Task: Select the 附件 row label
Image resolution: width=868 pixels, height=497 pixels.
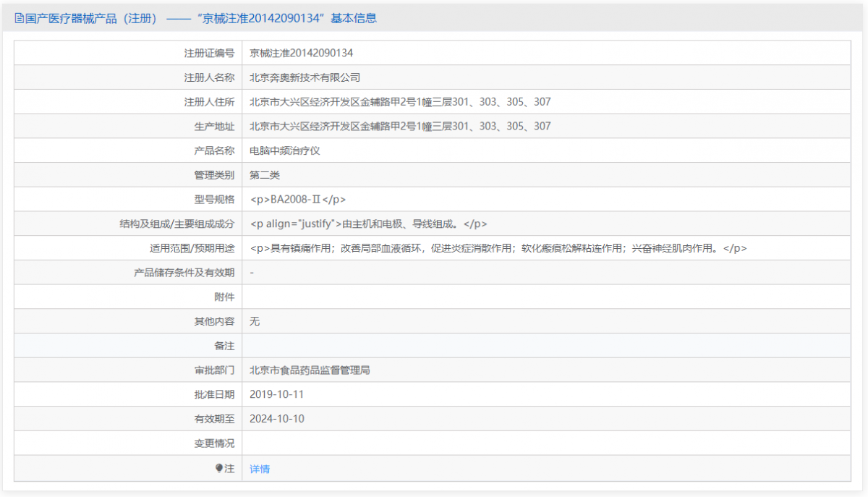Action: (x=226, y=297)
